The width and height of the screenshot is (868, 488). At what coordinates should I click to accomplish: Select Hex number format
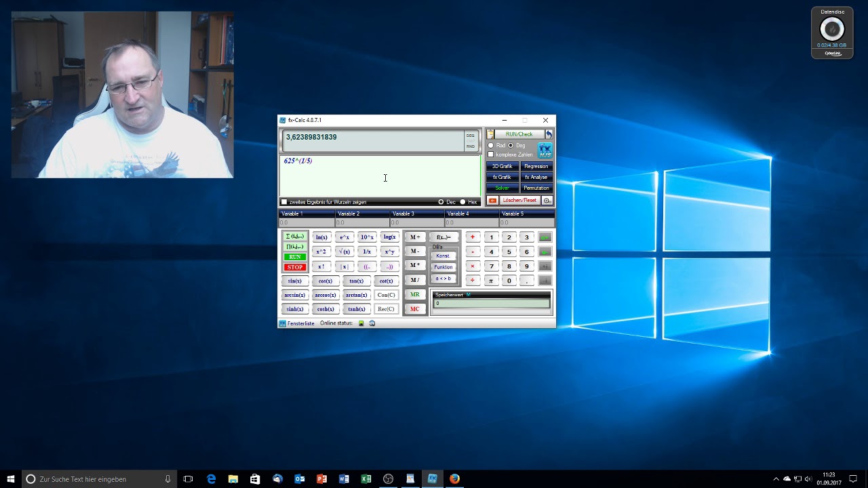coord(463,202)
